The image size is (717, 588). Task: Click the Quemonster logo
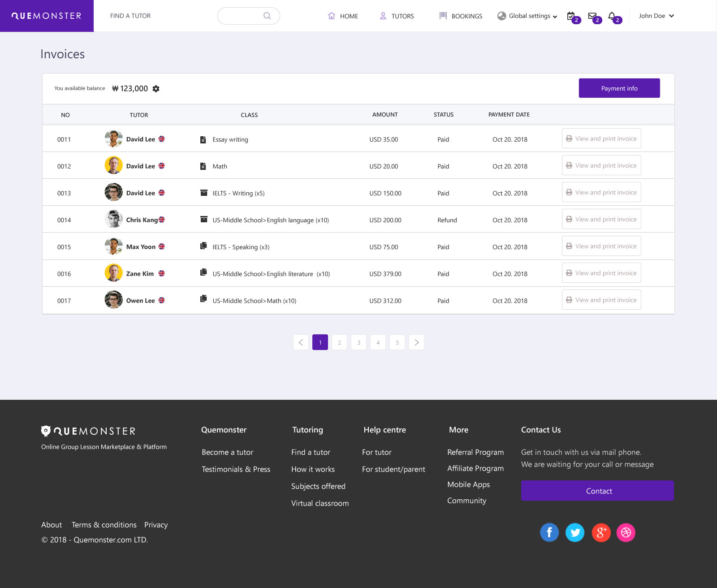coord(46,16)
